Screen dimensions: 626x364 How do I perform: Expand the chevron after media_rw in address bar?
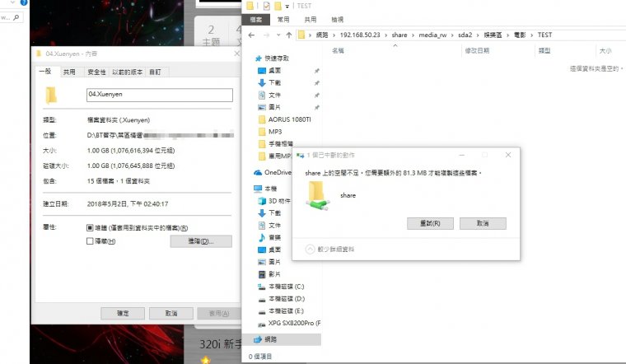[452, 35]
